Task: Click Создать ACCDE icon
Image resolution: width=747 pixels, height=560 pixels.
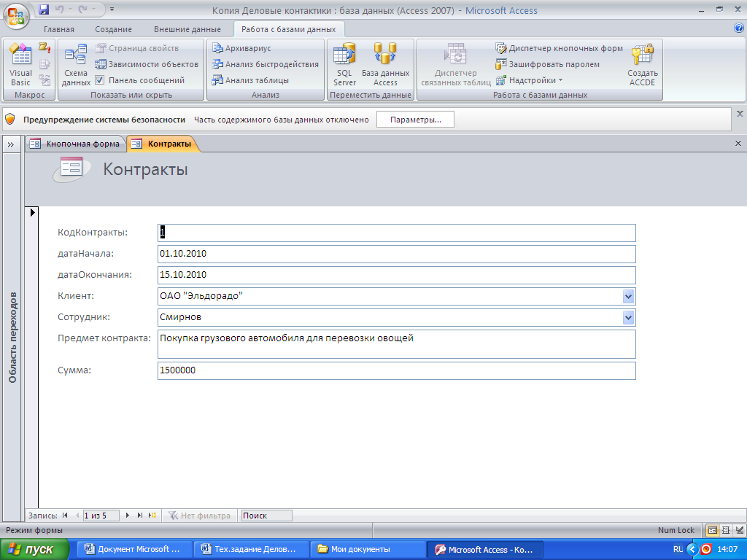Action: tap(642, 64)
